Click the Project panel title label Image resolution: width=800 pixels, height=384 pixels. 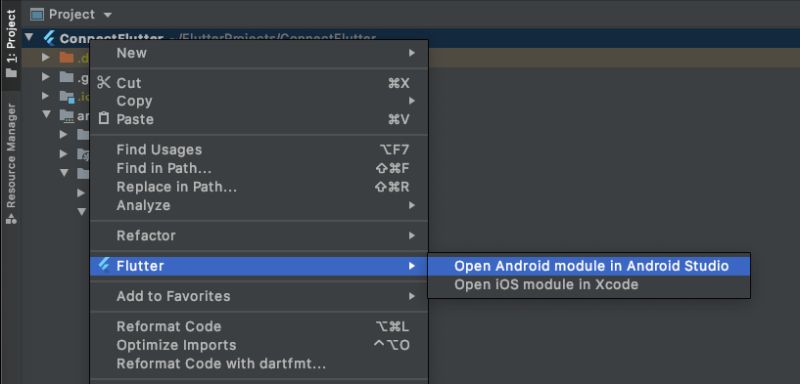pyautogui.click(x=72, y=15)
